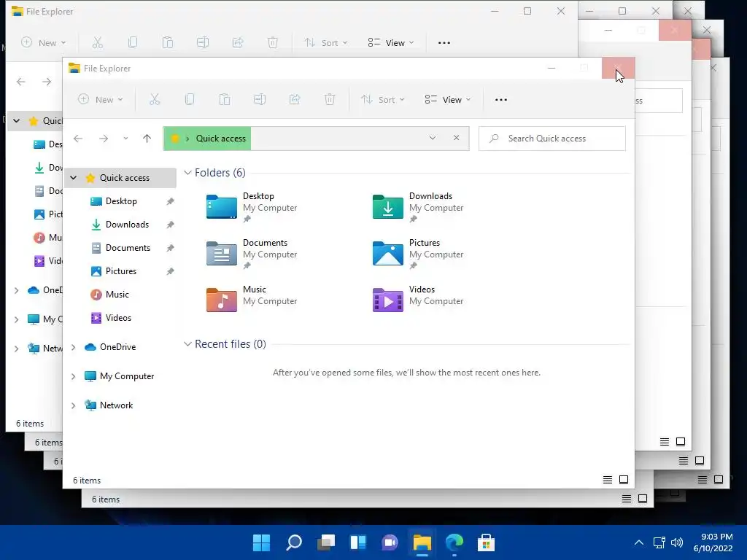
Task: Expand the Network node in the front navigation pane
Action: click(x=74, y=405)
